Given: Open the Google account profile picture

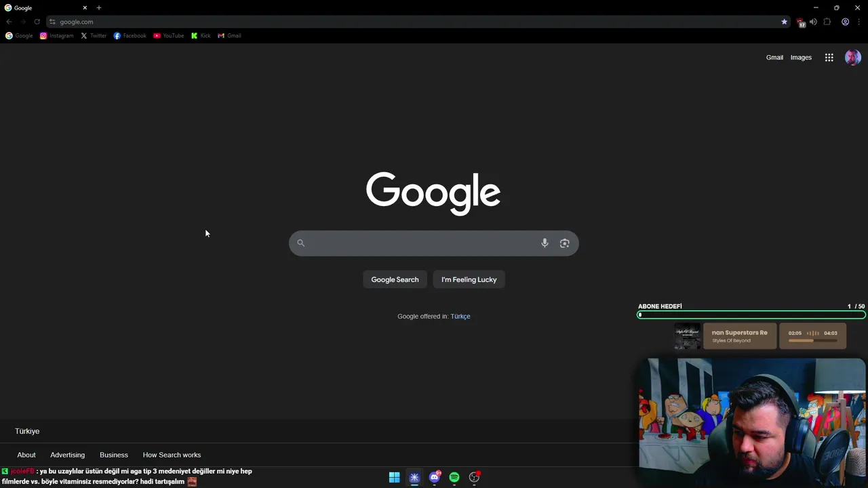Looking at the screenshot, I should [x=852, y=58].
